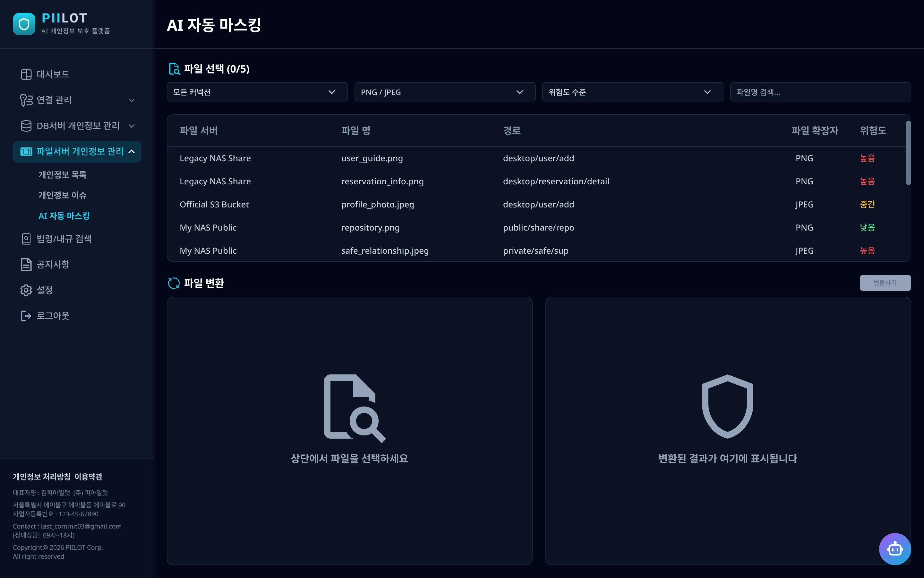Click the database icon beside DB서버 개인정보 관리
This screenshot has width=924, height=578.
(x=26, y=126)
